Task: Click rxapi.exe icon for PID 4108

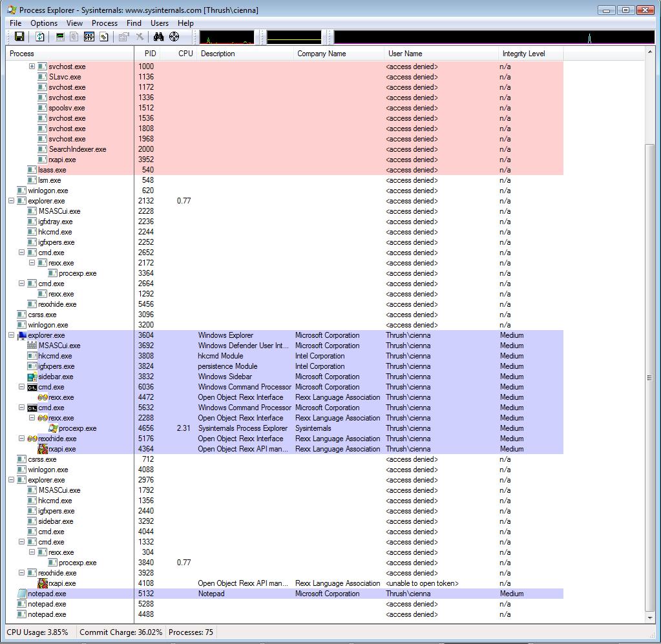Action: pos(43,583)
